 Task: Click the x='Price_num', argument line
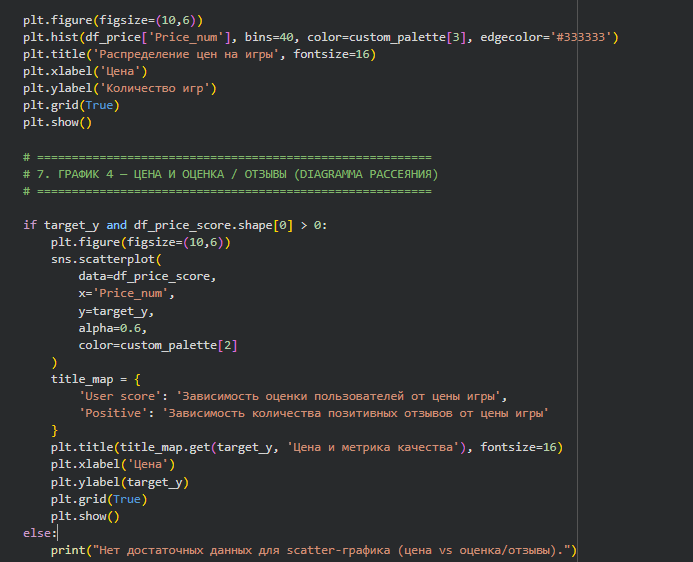click(127, 293)
